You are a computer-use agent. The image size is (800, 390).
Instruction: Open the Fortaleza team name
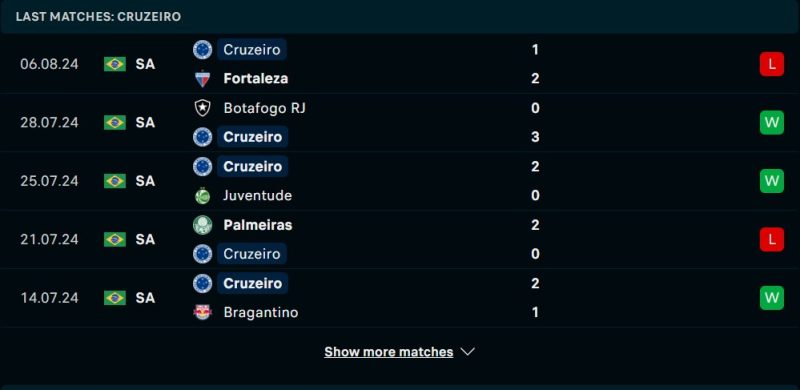(256, 79)
